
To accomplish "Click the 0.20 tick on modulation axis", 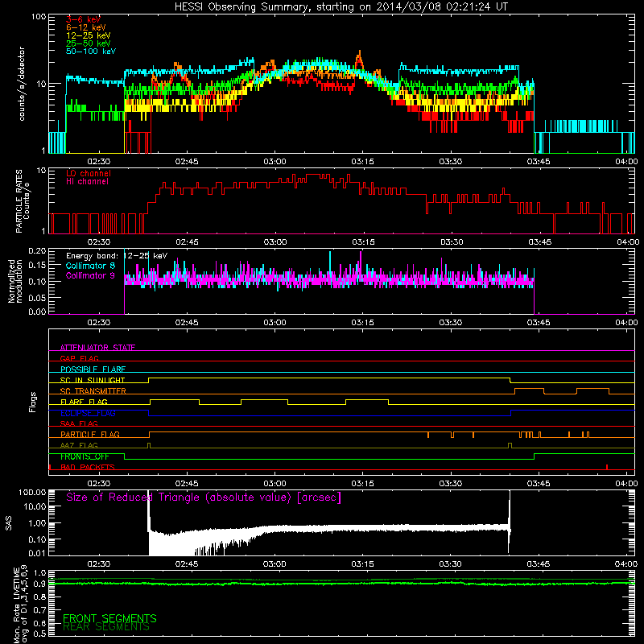I will 37,251.
